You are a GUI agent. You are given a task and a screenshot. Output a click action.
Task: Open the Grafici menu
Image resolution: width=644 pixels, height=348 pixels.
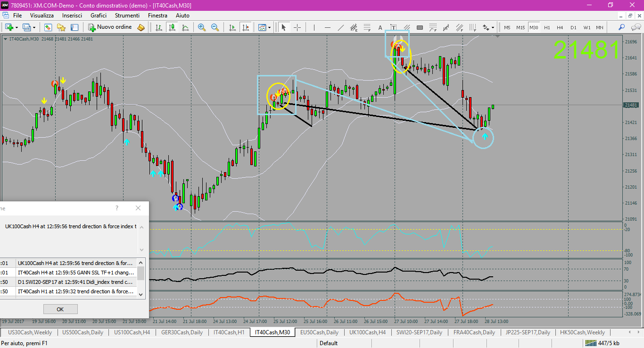point(99,16)
